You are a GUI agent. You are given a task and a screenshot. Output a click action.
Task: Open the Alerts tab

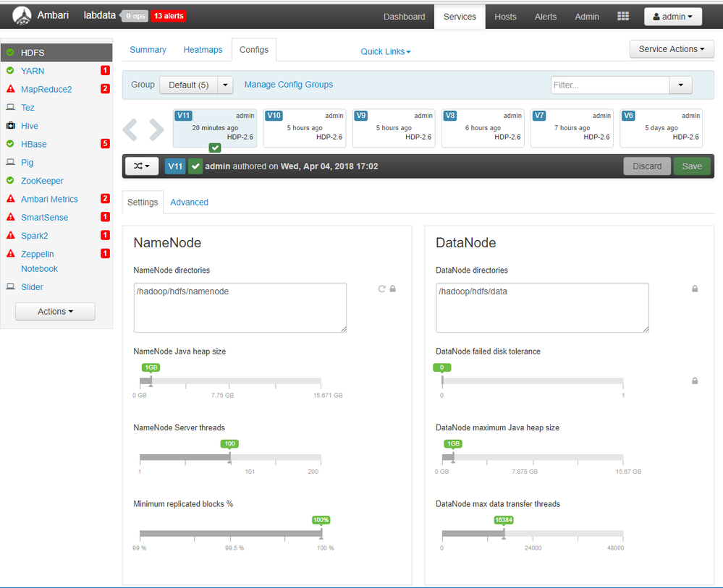[546, 17]
